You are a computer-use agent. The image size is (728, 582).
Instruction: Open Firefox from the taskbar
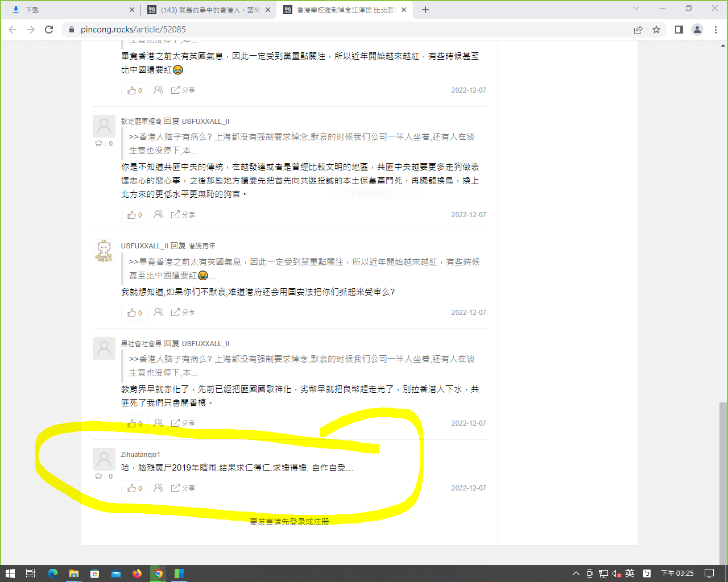pyautogui.click(x=137, y=573)
